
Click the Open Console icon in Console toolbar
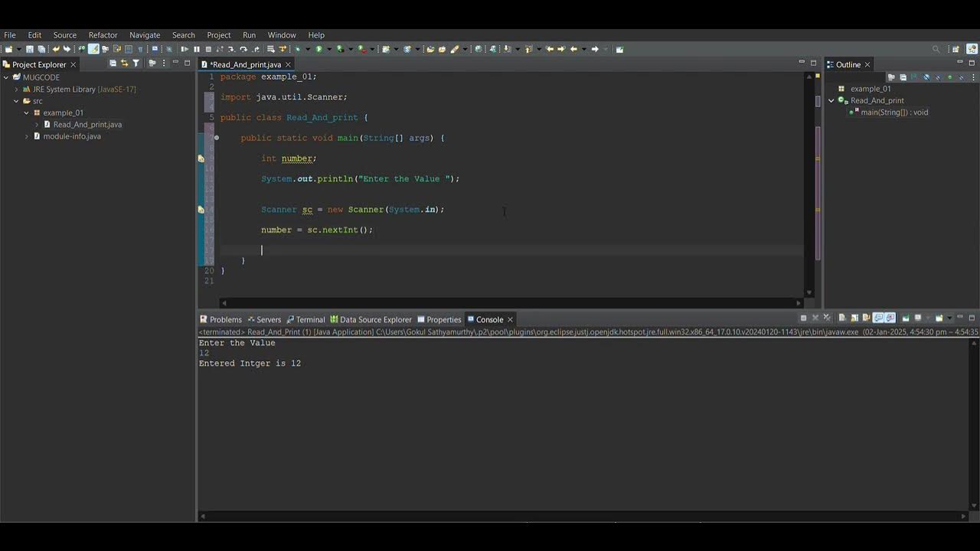coord(938,318)
